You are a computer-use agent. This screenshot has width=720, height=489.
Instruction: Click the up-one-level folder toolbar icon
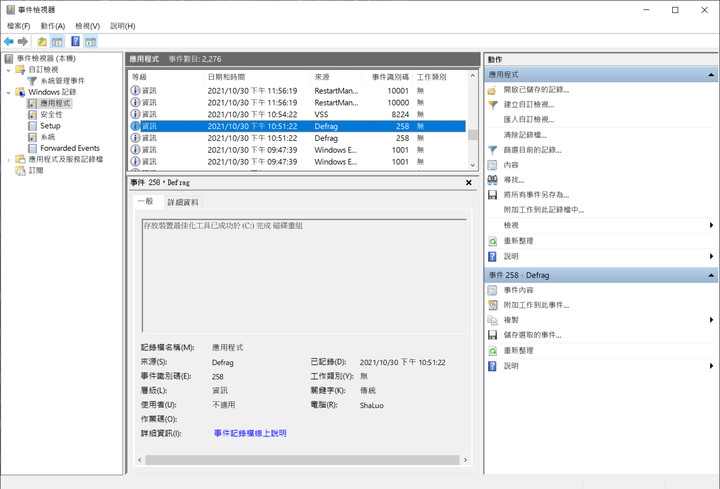point(42,41)
